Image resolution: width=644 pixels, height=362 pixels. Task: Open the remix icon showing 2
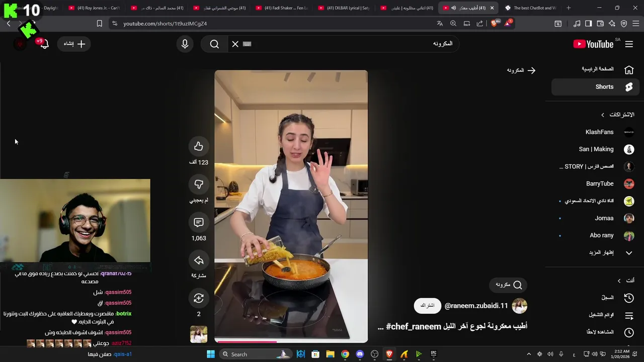pyautogui.click(x=199, y=298)
